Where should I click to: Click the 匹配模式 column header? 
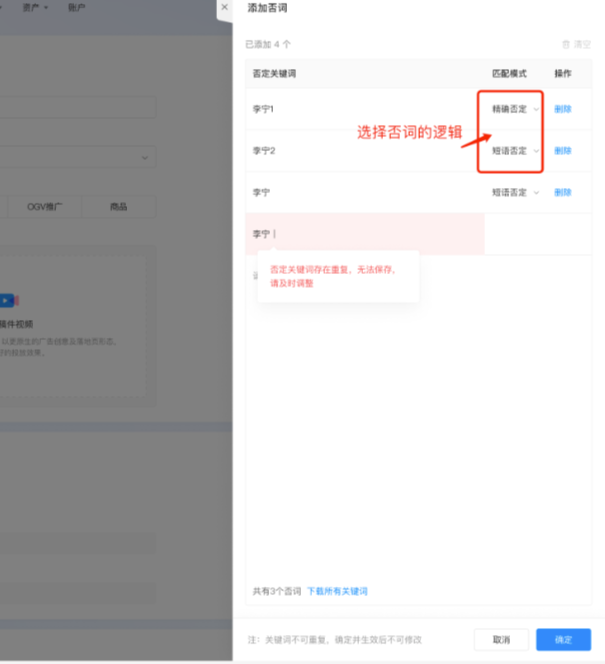[x=509, y=74]
